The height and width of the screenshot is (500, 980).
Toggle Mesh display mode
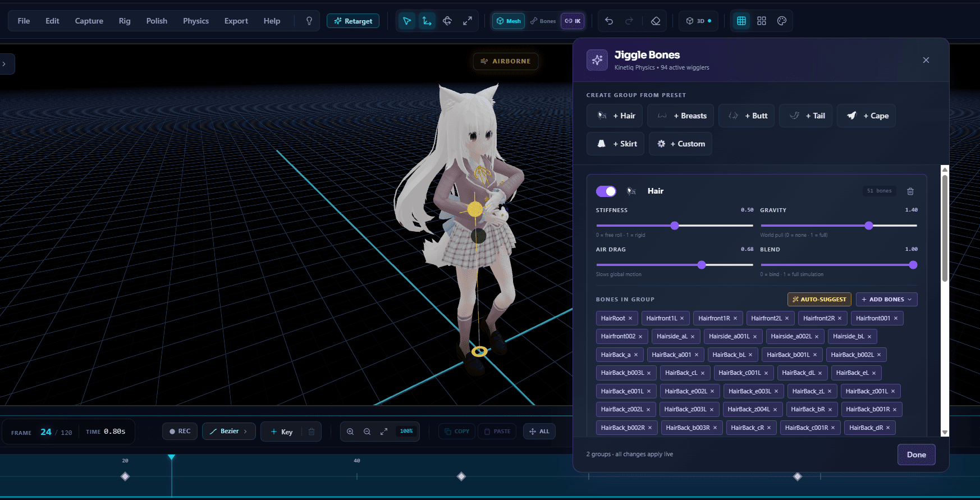click(x=509, y=21)
